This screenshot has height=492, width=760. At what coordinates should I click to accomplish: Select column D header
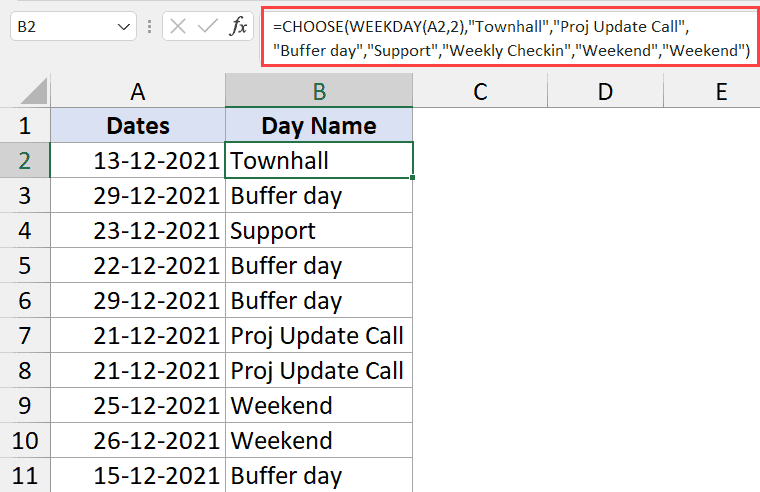pos(604,92)
